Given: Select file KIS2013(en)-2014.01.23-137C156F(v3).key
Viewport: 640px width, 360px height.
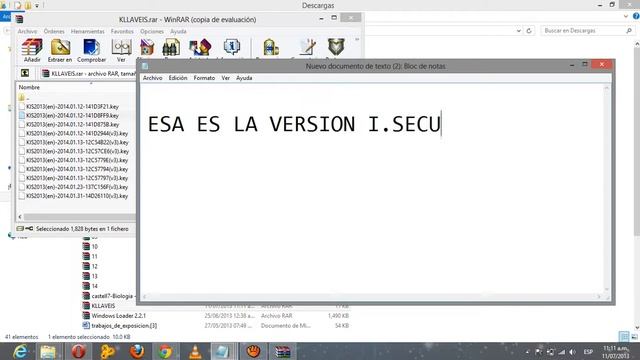Looking at the screenshot, I should click(x=73, y=187).
